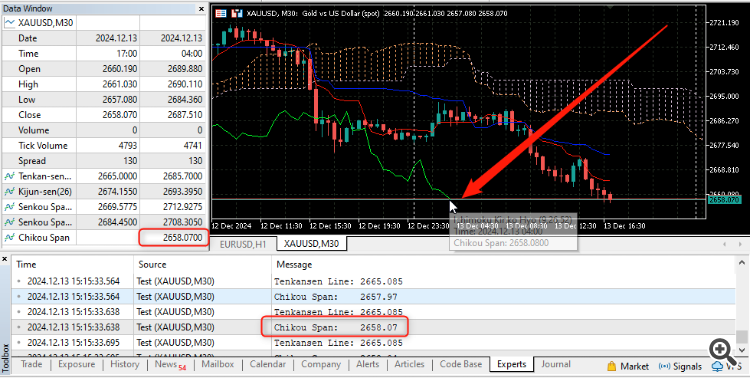This screenshot has height=378, width=750.
Task: Close the Data Window panel
Action: pyautogui.click(x=201, y=9)
